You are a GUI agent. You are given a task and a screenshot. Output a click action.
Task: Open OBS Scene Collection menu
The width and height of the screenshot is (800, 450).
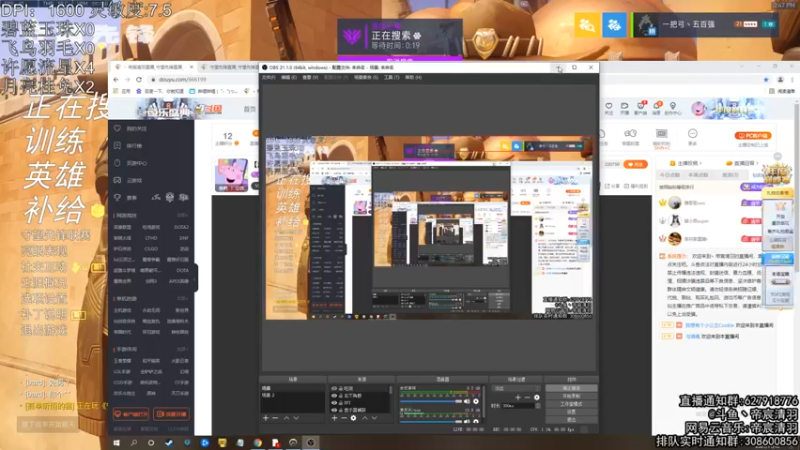coord(366,78)
